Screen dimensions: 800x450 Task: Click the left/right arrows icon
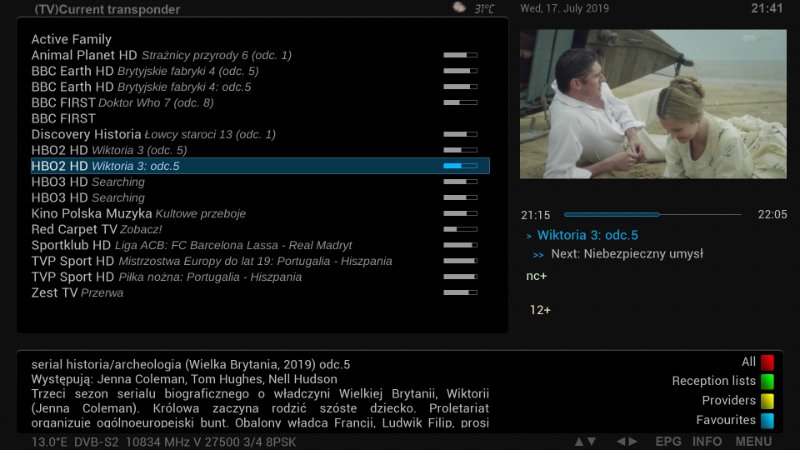(x=626, y=441)
